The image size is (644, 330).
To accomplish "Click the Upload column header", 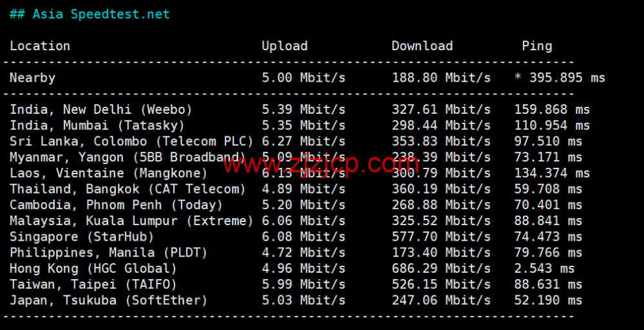I will pos(284,46).
